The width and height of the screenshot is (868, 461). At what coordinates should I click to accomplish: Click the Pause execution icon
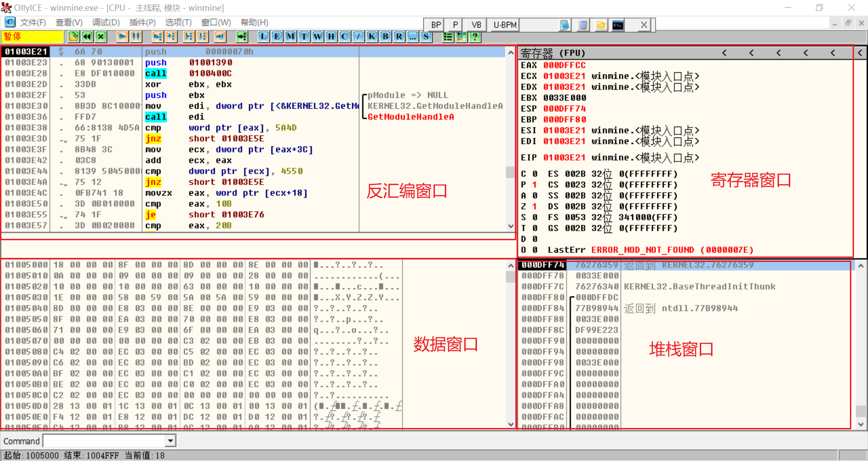(x=136, y=37)
